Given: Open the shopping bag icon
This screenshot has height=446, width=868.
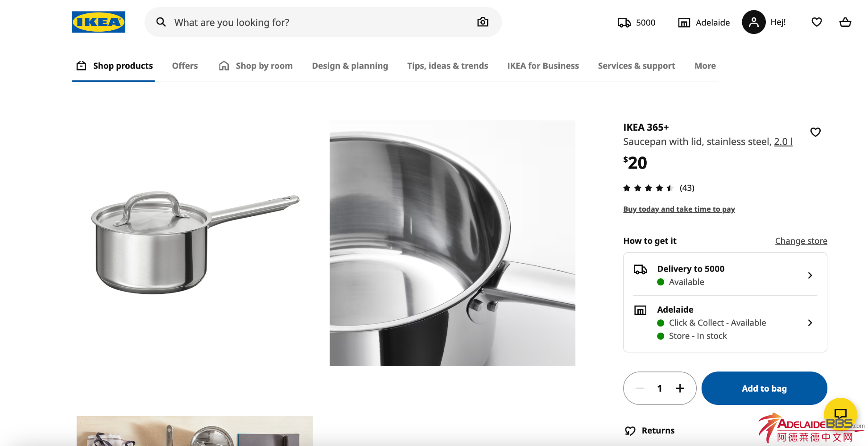Looking at the screenshot, I should tap(845, 22).
